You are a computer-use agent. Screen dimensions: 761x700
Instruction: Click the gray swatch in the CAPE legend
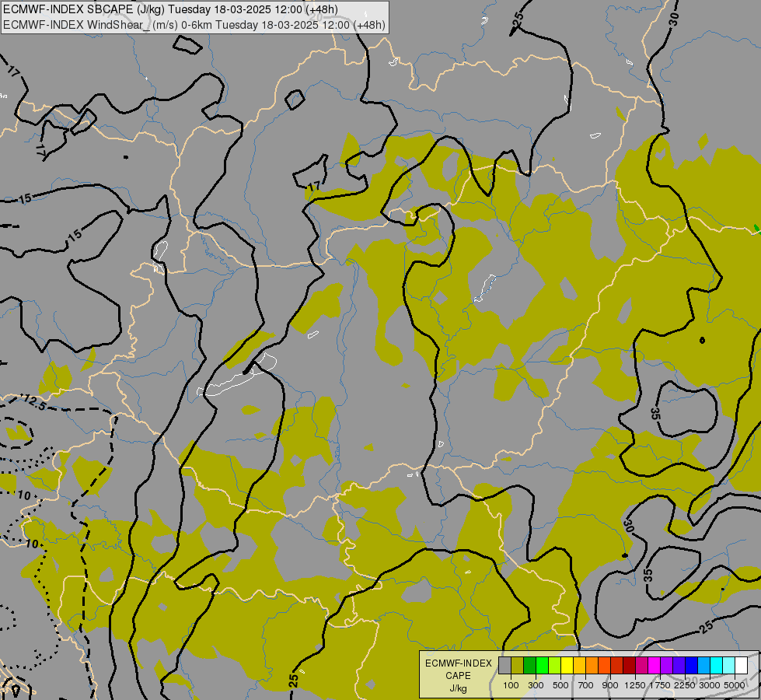tap(504, 665)
